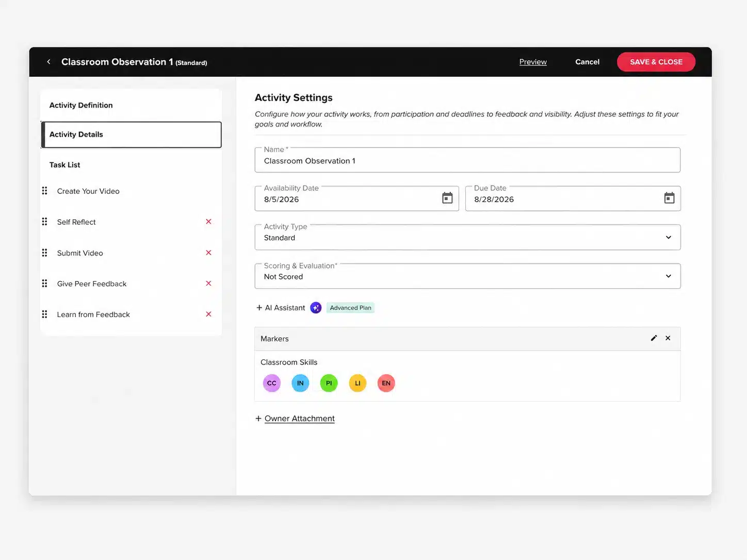The image size is (747, 560).
Task: Open the Availability Date calendar picker
Action: pyautogui.click(x=447, y=198)
